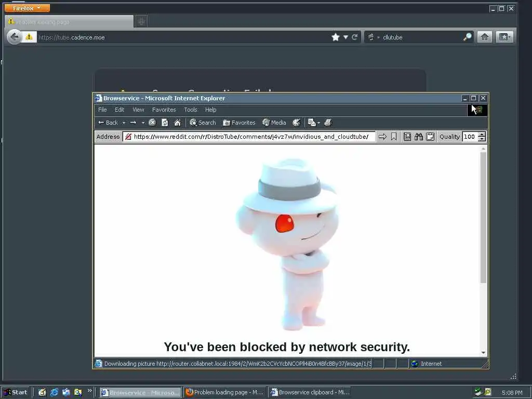
Task: Click the Quality value field
Action: pyautogui.click(x=470, y=137)
